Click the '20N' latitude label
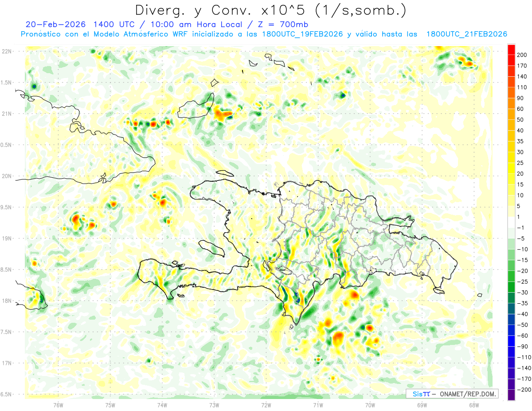This screenshot has height=411, width=532. pyautogui.click(x=6, y=176)
